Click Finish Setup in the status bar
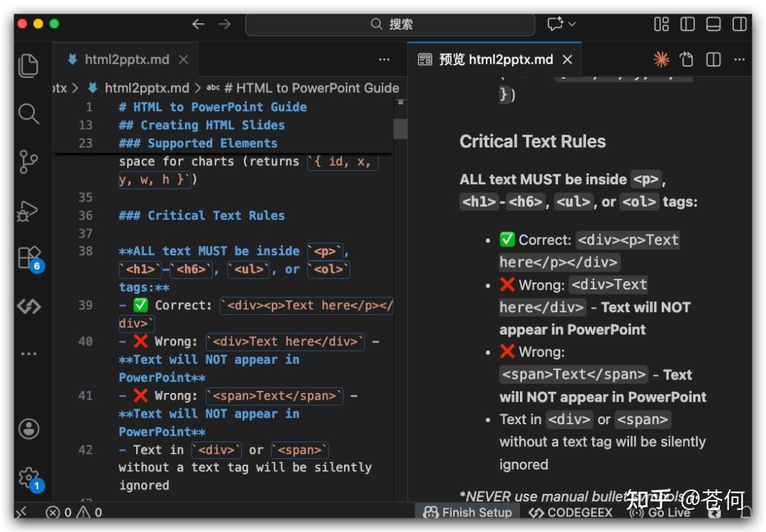This screenshot has height=532, width=766. point(467,512)
